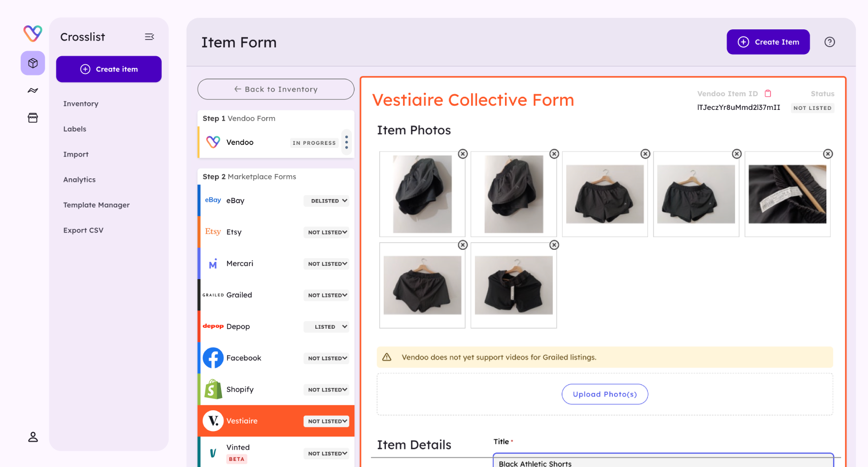Screen dimensions: 868x467
Task: Open the analytics trend icon in left rail
Action: 33,91
